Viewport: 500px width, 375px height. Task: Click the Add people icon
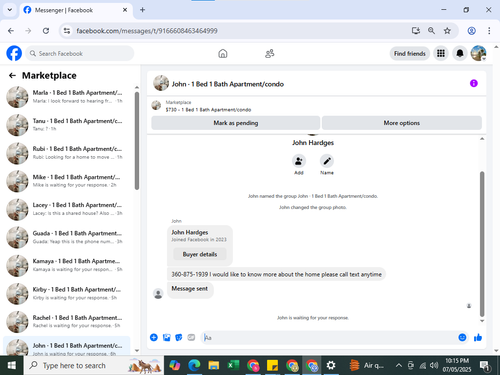[x=299, y=161]
